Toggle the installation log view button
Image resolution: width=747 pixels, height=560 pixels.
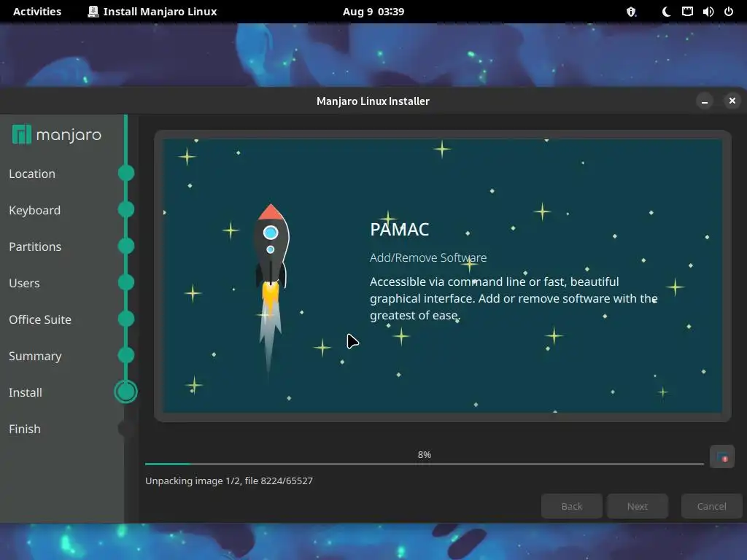tap(721, 456)
